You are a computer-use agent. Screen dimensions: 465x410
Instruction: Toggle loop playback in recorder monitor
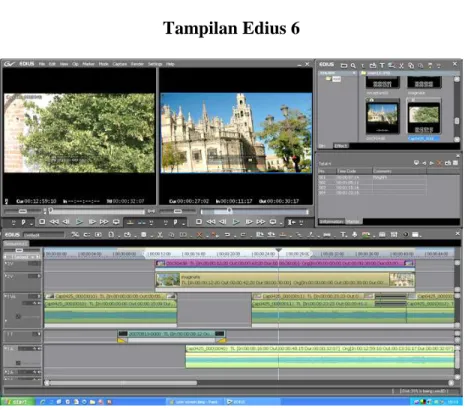coord(273,222)
